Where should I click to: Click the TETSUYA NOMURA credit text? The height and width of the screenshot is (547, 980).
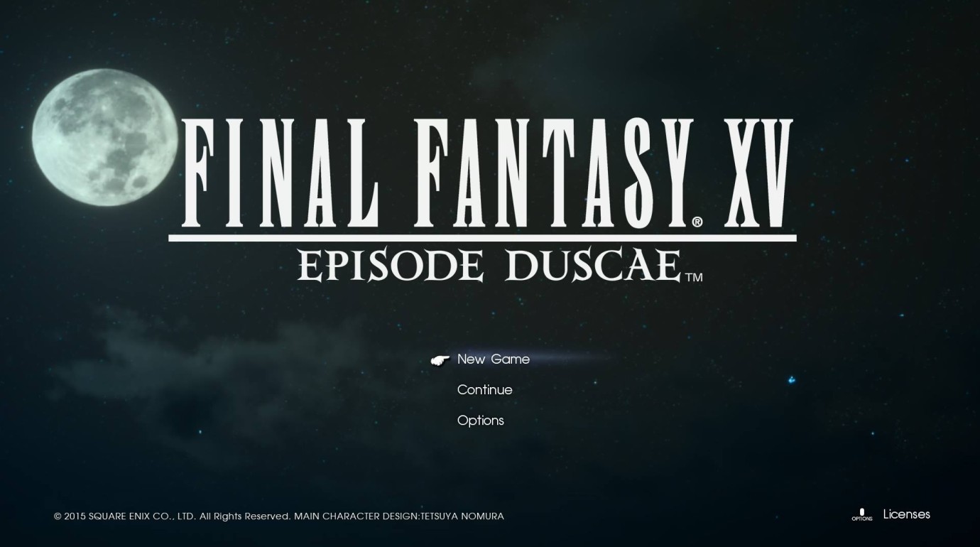point(462,516)
